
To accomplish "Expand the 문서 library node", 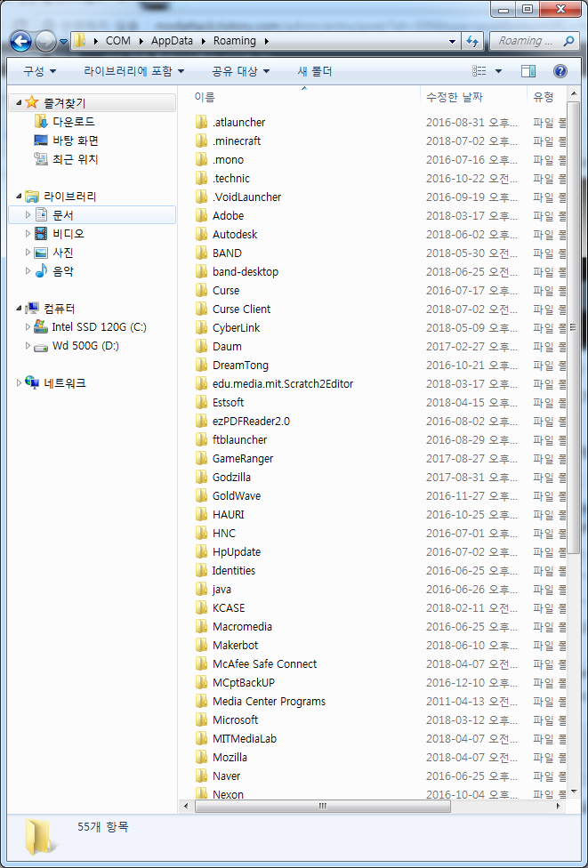I will click(x=28, y=215).
